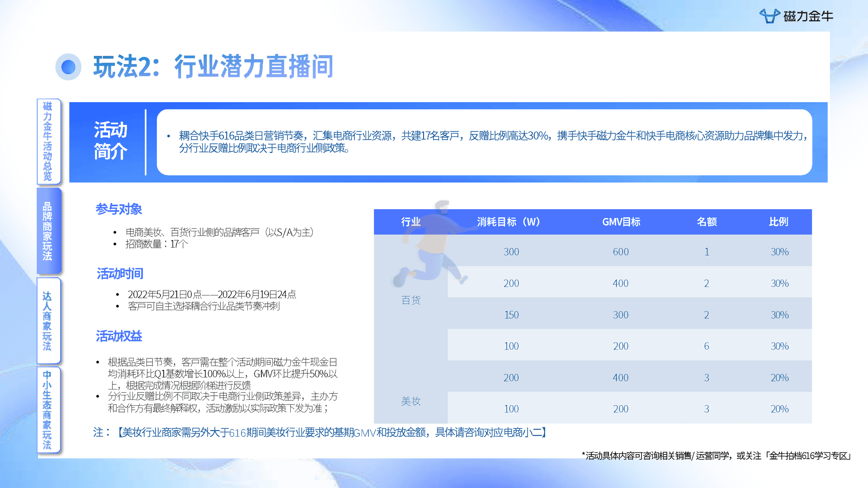The width and height of the screenshot is (868, 488).
Task: Click the blue circle bullet beside the title
Action: click(x=68, y=67)
